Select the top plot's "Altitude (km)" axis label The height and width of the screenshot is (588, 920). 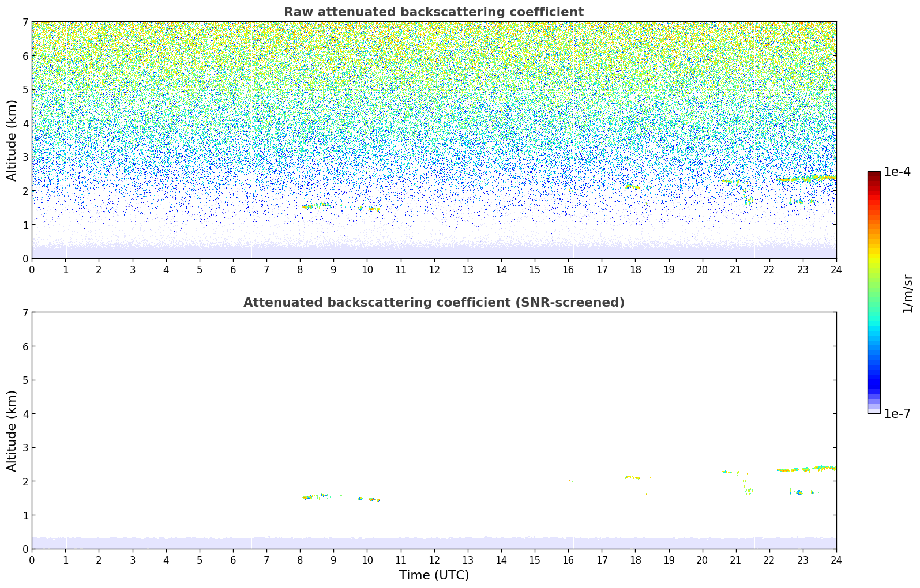(x=12, y=140)
